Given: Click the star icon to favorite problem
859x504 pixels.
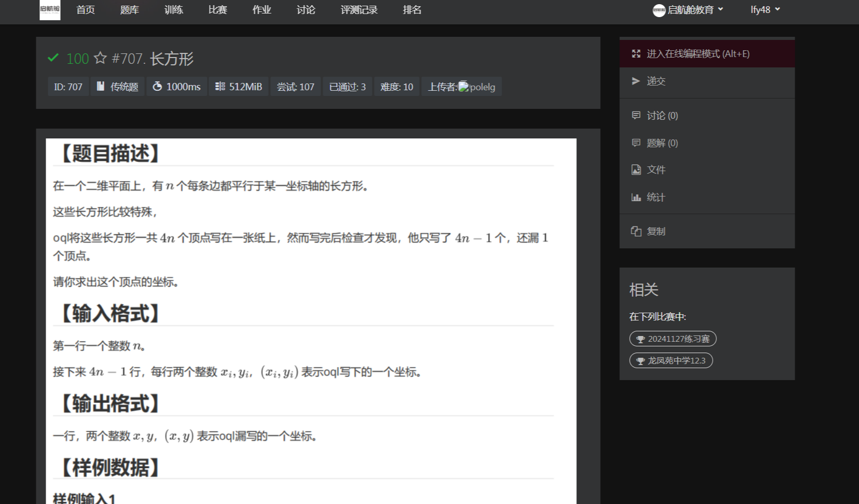Looking at the screenshot, I should [x=100, y=58].
